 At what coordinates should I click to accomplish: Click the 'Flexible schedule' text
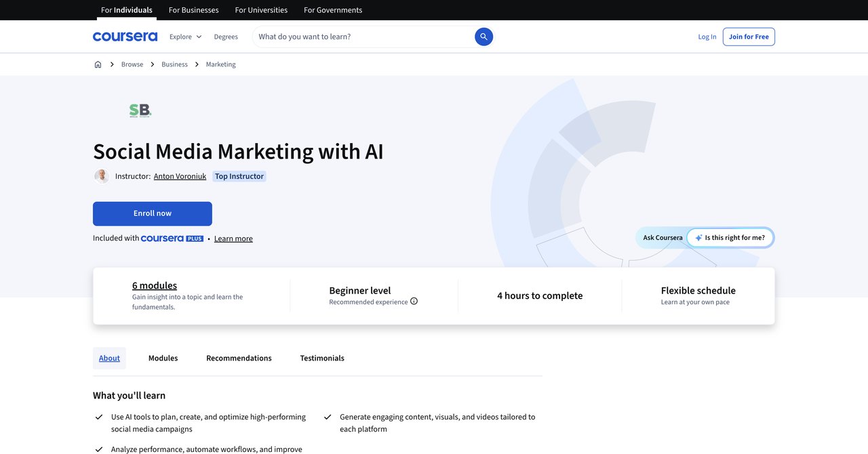tap(698, 290)
